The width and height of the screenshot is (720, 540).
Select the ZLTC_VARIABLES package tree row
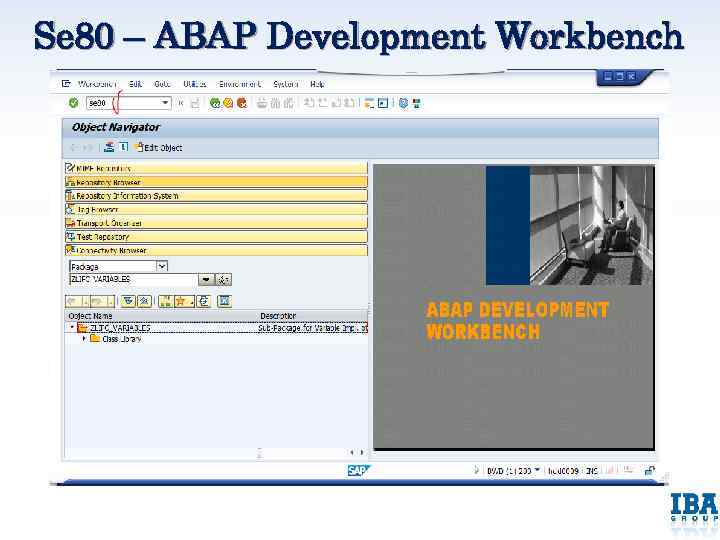click(x=216, y=328)
